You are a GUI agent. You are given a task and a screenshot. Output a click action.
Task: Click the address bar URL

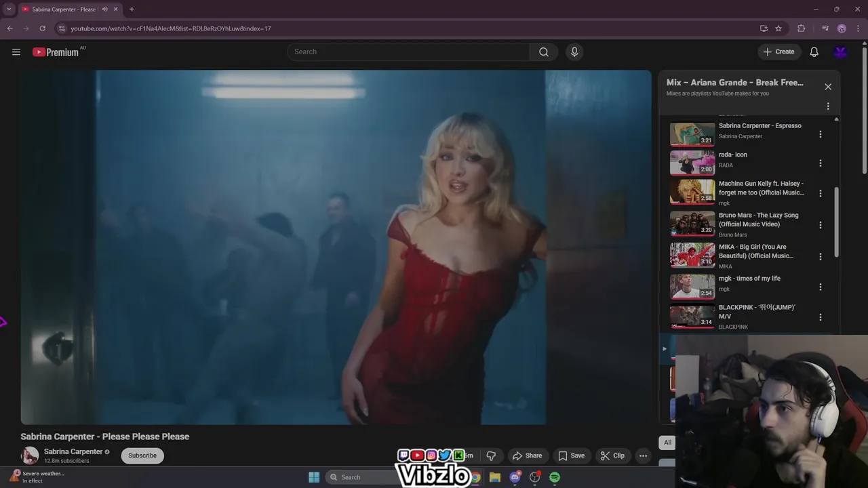point(171,28)
